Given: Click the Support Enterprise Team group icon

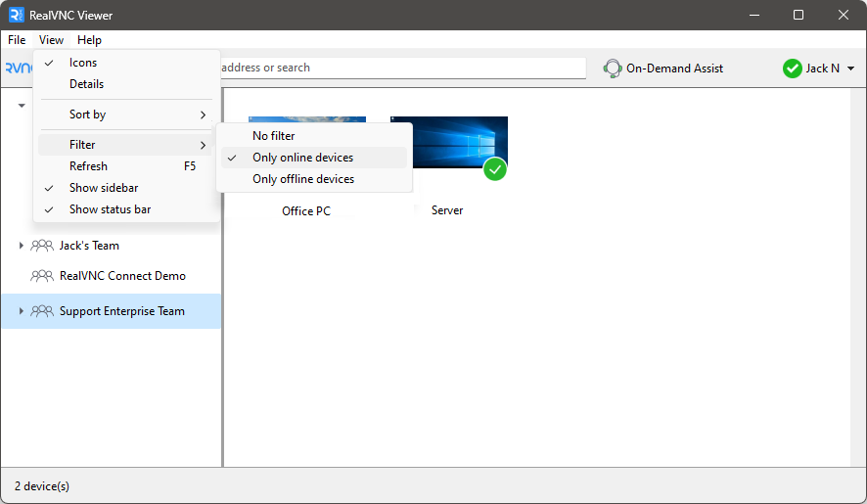Looking at the screenshot, I should (x=42, y=311).
